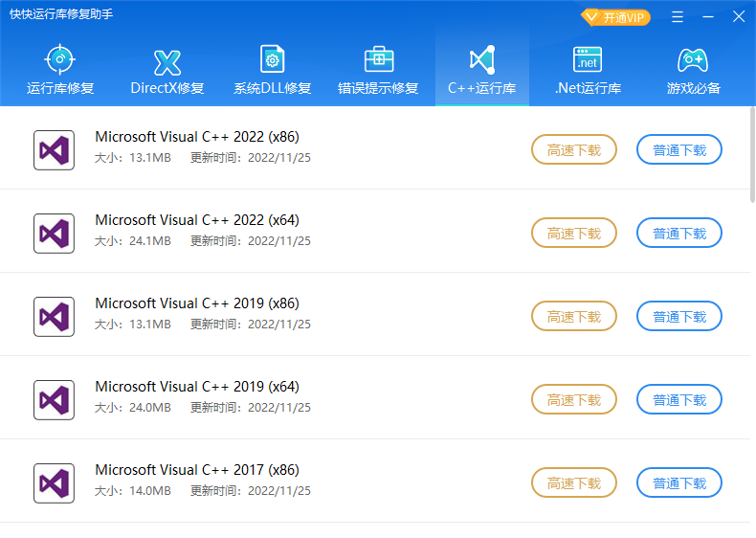Click 普通下载 for Visual C++ 2019 (x64)
The height and width of the screenshot is (538, 756).
tap(679, 400)
